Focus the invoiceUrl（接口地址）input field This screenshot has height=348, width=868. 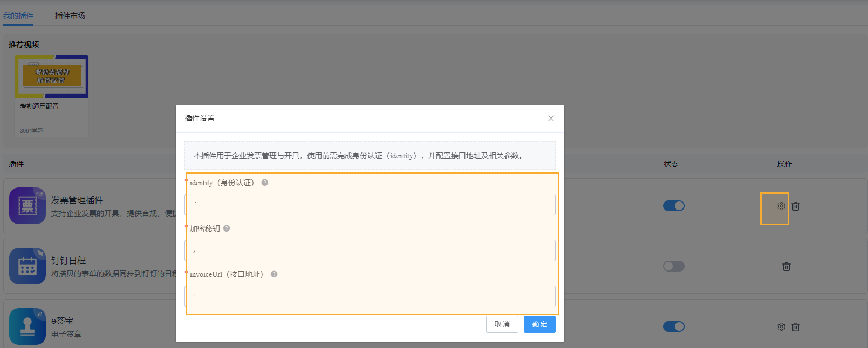(370, 296)
